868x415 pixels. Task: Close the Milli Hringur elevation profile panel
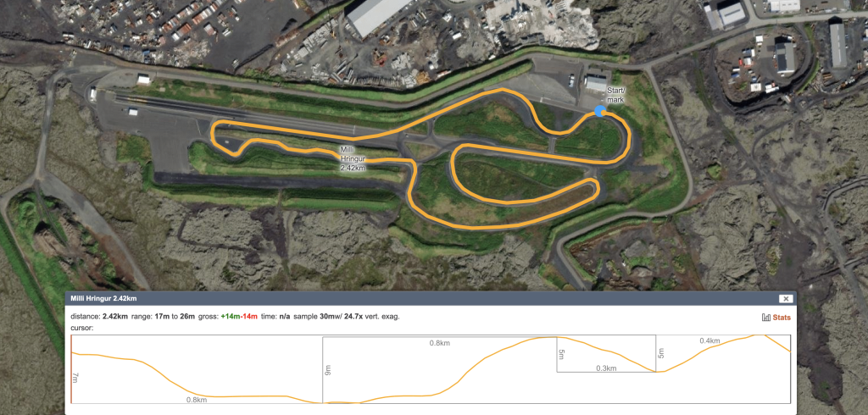click(786, 299)
